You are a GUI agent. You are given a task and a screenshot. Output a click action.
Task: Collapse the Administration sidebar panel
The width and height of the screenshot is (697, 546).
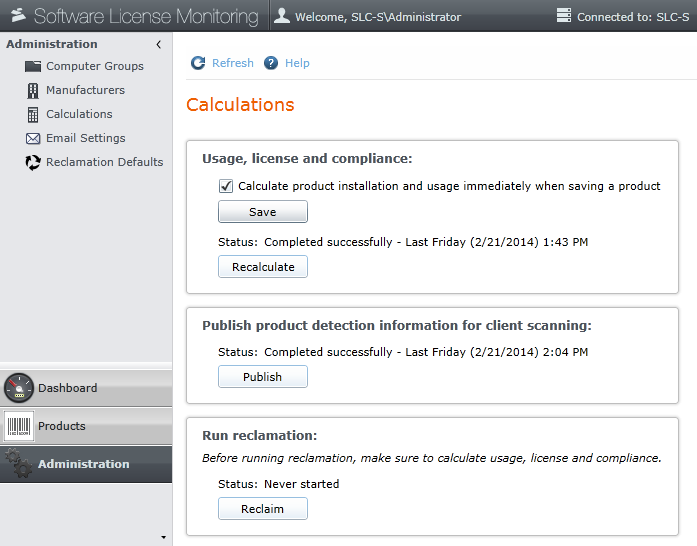pyautogui.click(x=158, y=44)
